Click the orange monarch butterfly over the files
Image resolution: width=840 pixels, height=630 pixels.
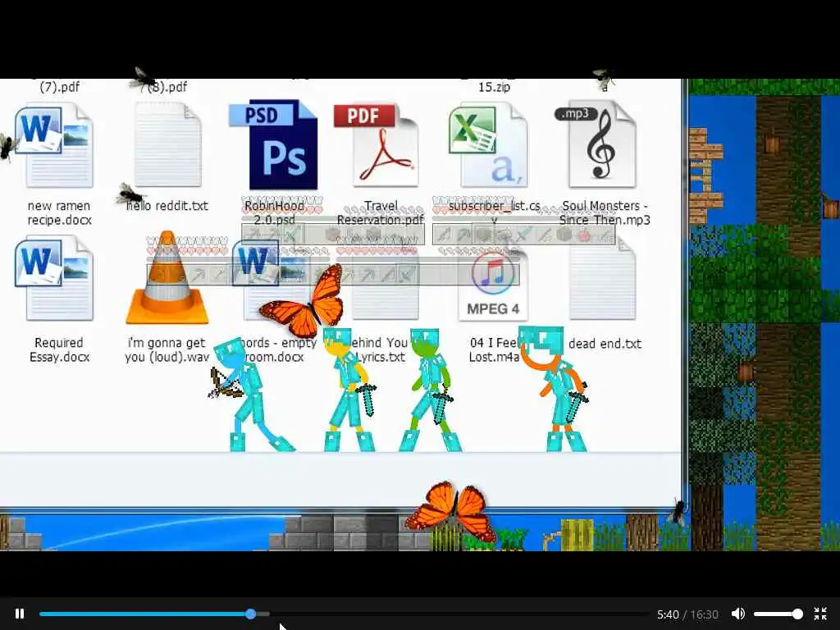302,303
